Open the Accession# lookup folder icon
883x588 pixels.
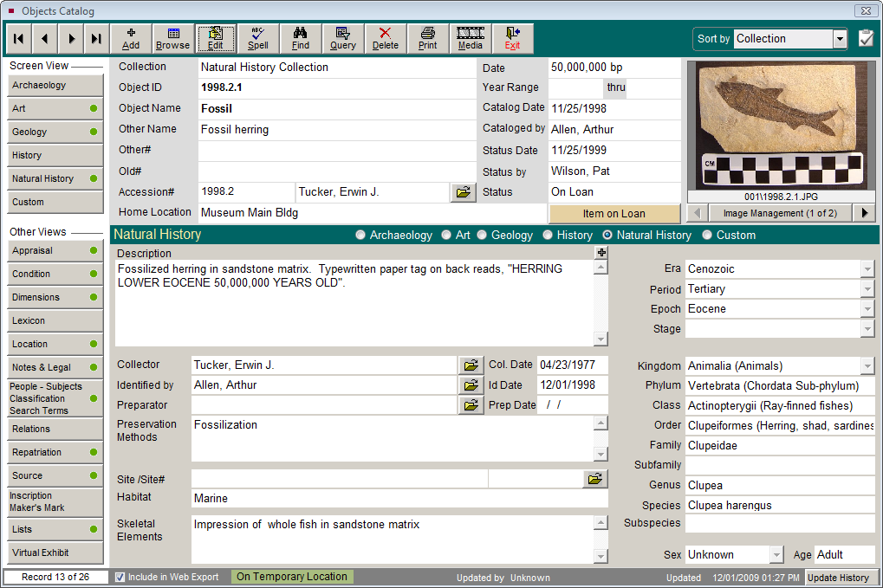(x=464, y=192)
